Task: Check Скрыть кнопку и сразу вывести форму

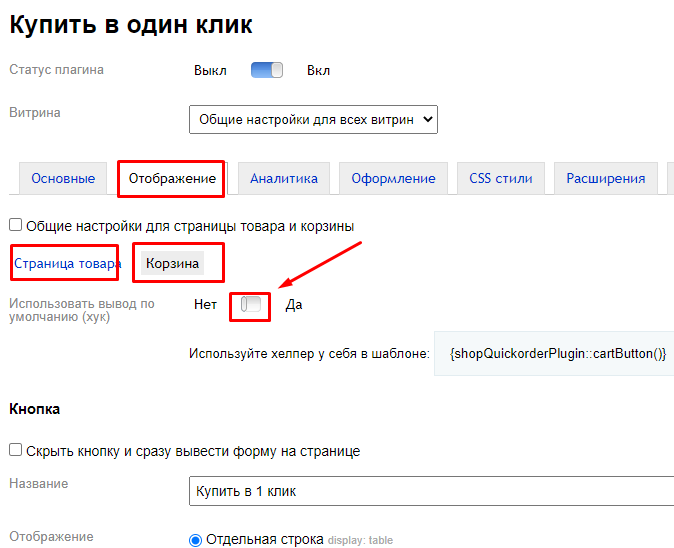Action: click(16, 451)
